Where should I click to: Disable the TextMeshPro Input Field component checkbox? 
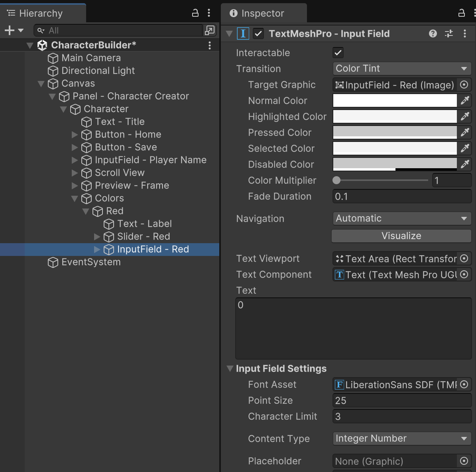[258, 34]
